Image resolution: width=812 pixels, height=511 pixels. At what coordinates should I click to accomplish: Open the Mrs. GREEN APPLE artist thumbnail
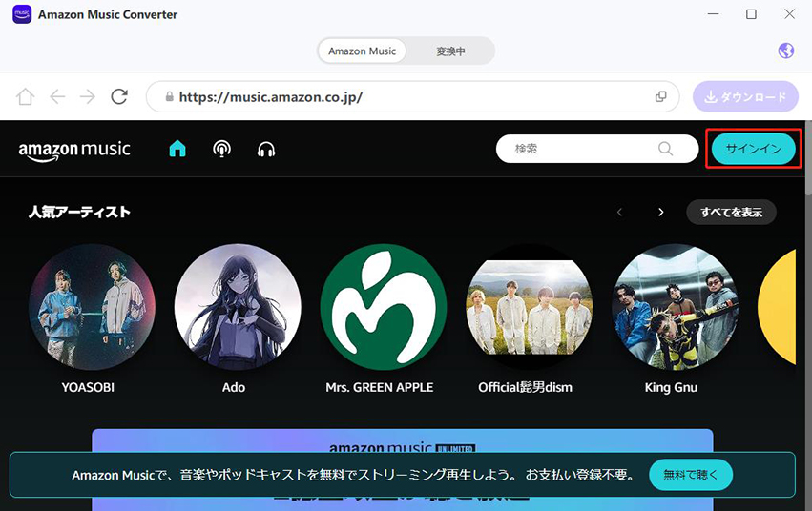[x=384, y=307]
